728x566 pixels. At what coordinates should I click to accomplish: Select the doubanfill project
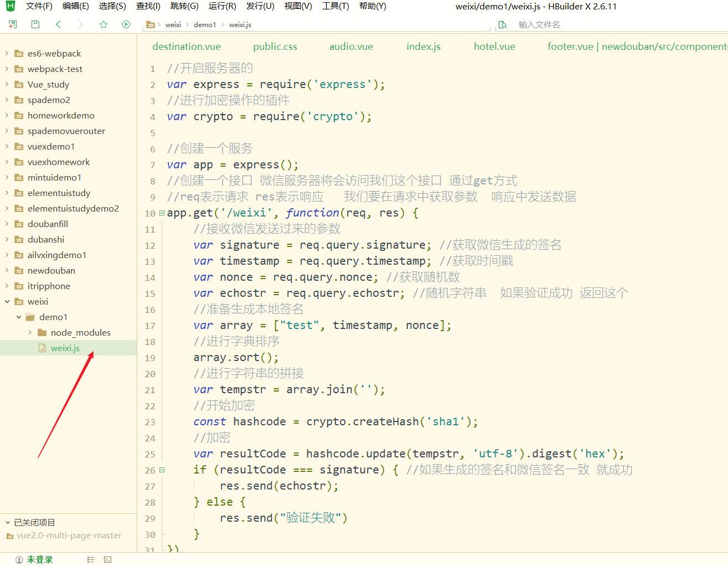pos(48,224)
